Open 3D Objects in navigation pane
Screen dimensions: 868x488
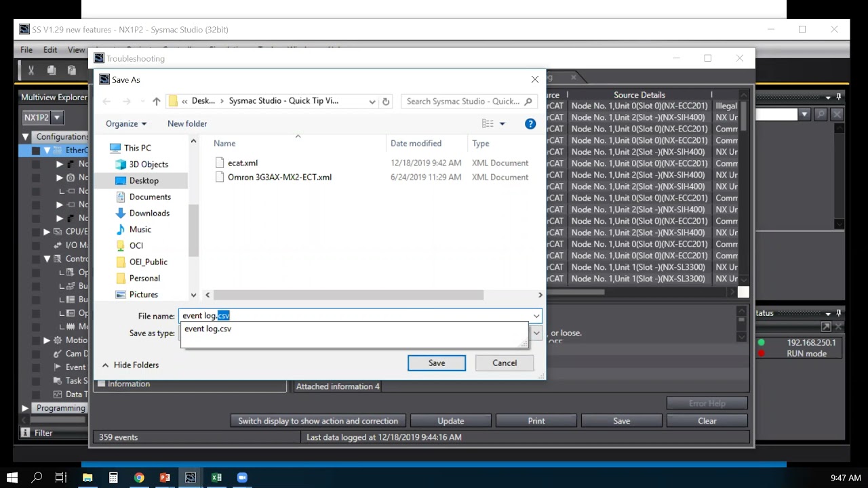[149, 164]
